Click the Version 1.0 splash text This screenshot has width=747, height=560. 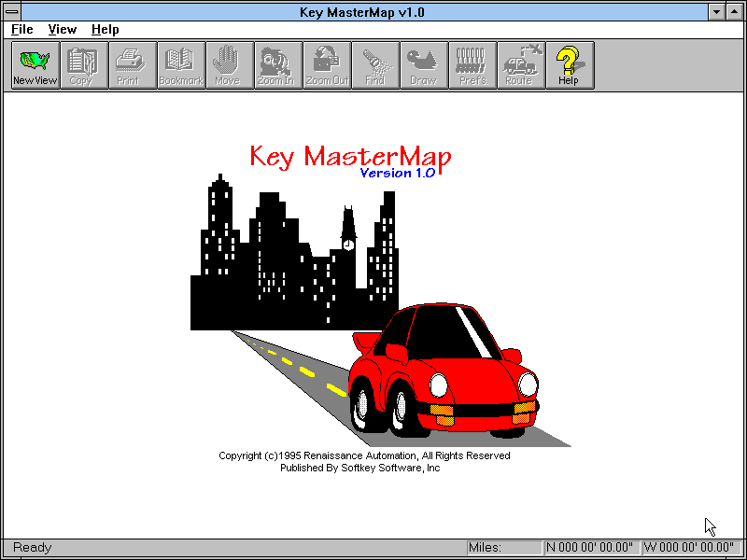(x=398, y=173)
